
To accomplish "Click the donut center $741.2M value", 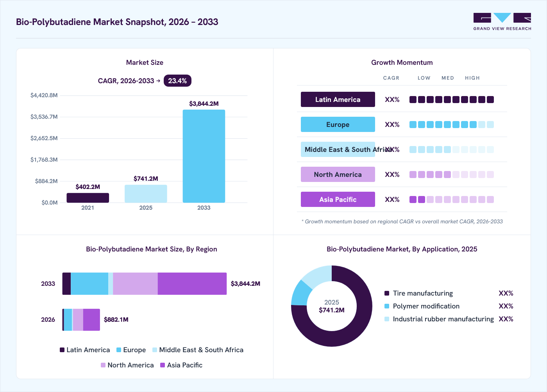I will [332, 310].
